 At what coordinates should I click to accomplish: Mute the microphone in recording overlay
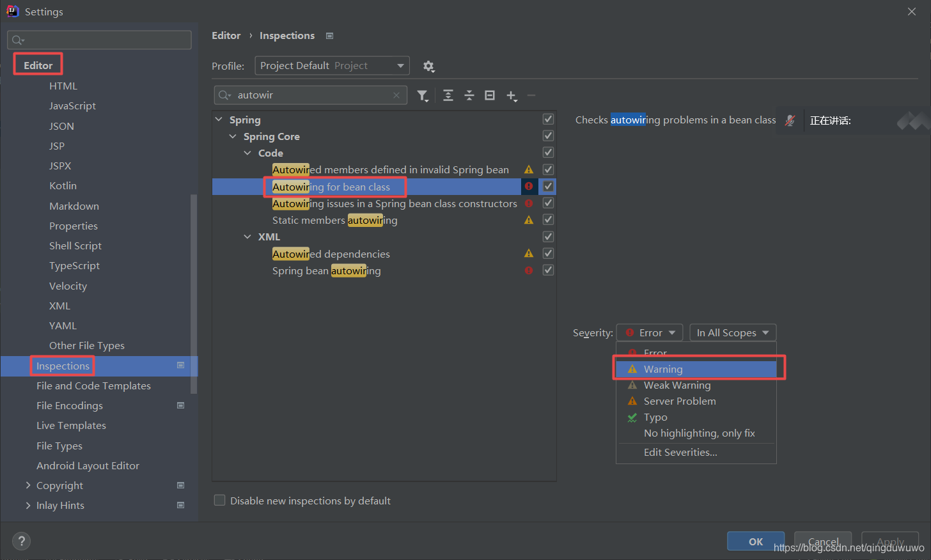click(x=790, y=120)
